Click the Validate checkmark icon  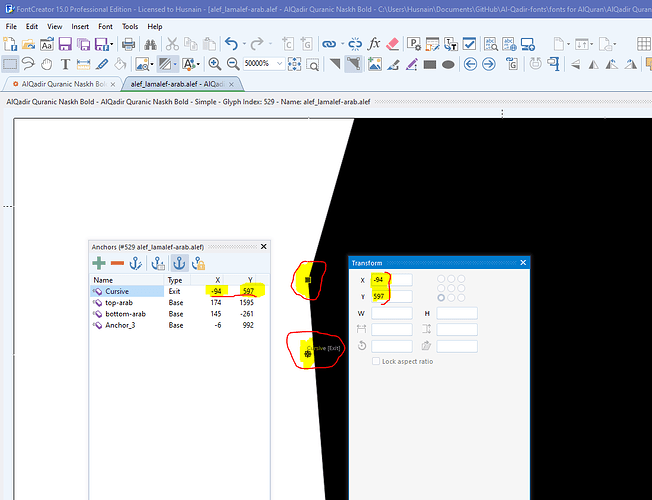[x=469, y=44]
